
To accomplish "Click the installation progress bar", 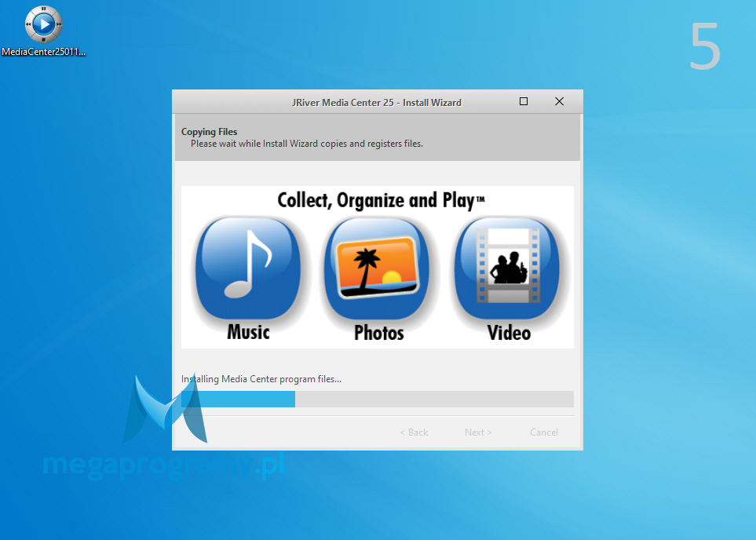I will click(x=378, y=400).
